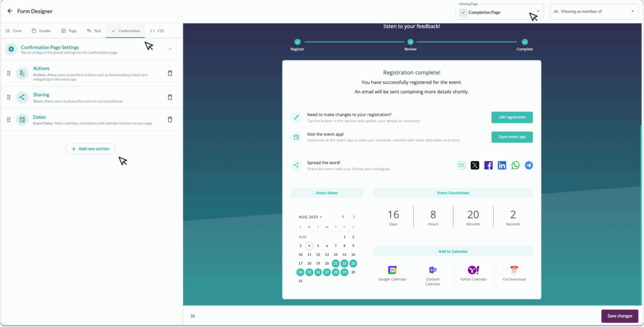Screen dimensions: 644x327
Task: Share via the Telegram icon
Action: (529, 165)
